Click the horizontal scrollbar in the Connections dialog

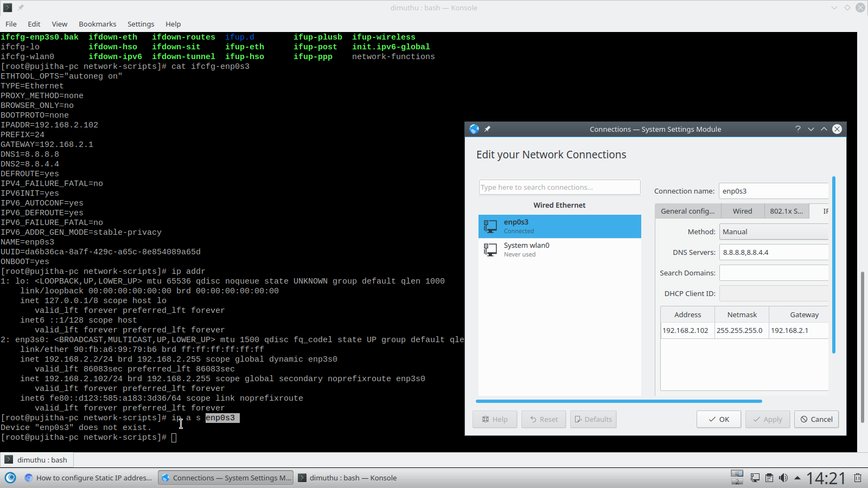click(x=619, y=401)
